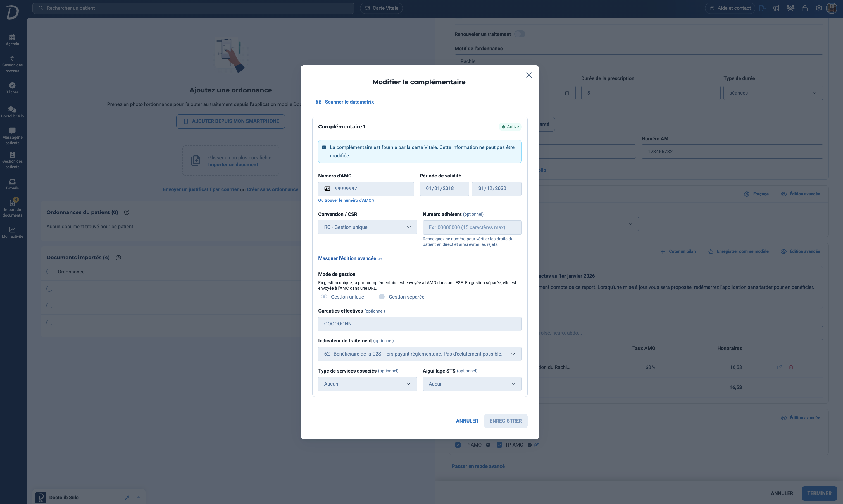Image resolution: width=843 pixels, height=504 pixels.
Task: Click the Motif de l'ordonnance field
Action: pyautogui.click(x=639, y=61)
